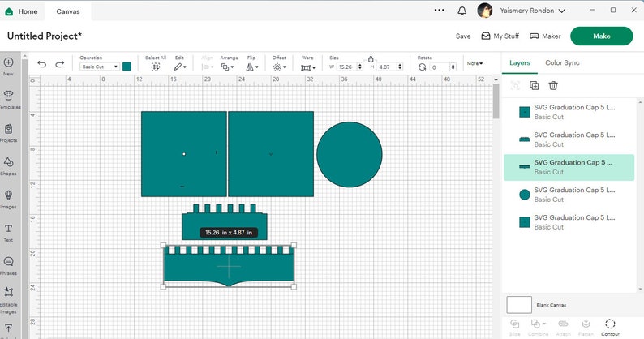644x339 pixels.
Task: Click the Slice tool icon
Action: [x=514, y=324]
